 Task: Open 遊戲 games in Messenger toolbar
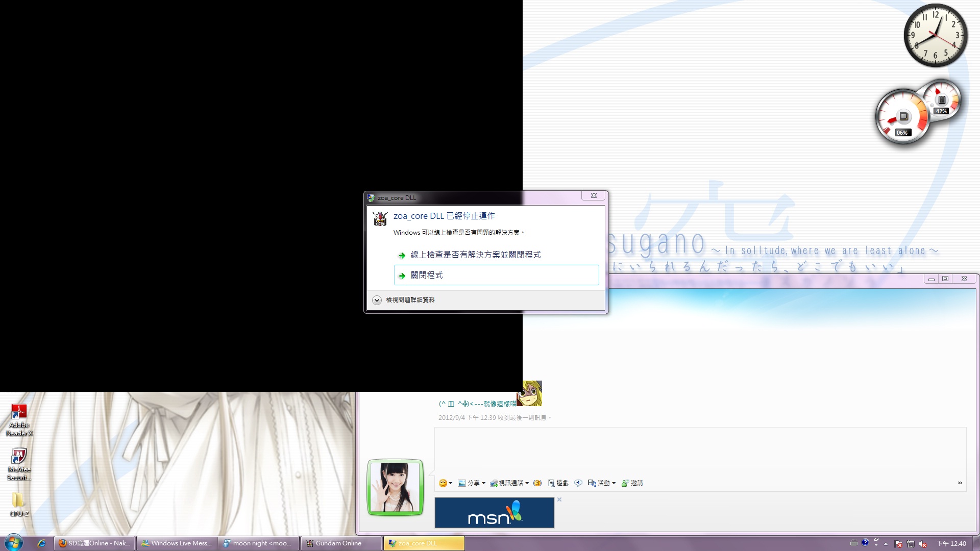[x=558, y=483]
